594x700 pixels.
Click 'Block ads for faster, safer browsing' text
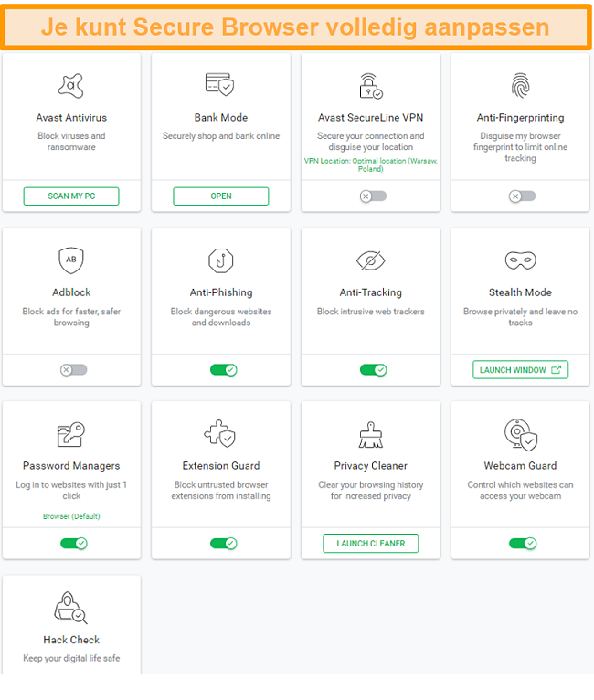[x=71, y=317]
